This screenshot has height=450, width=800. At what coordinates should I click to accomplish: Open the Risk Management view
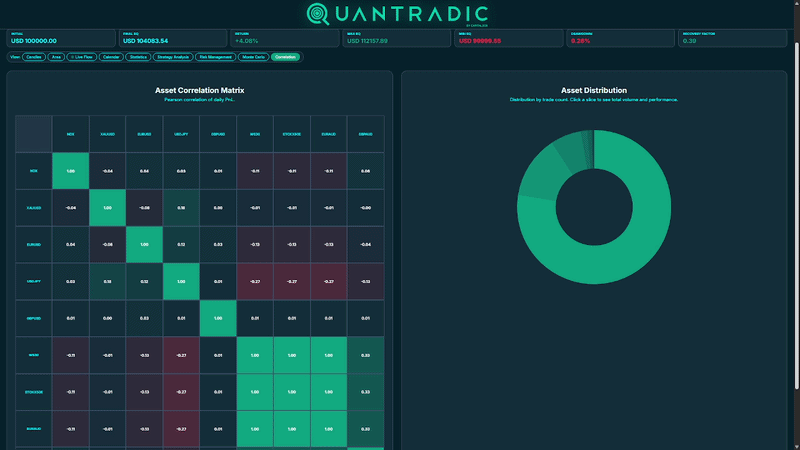(x=215, y=57)
